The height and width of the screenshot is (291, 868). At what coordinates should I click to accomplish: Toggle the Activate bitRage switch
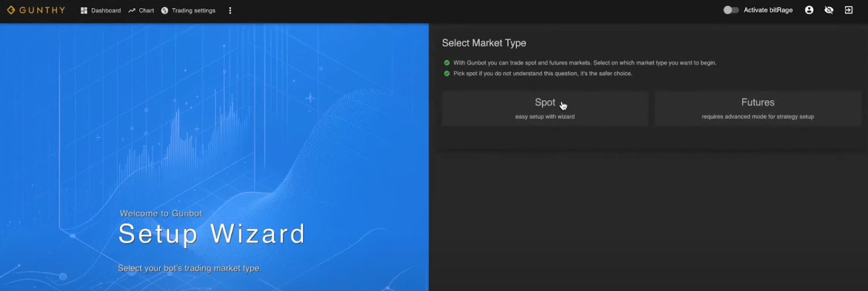[731, 10]
